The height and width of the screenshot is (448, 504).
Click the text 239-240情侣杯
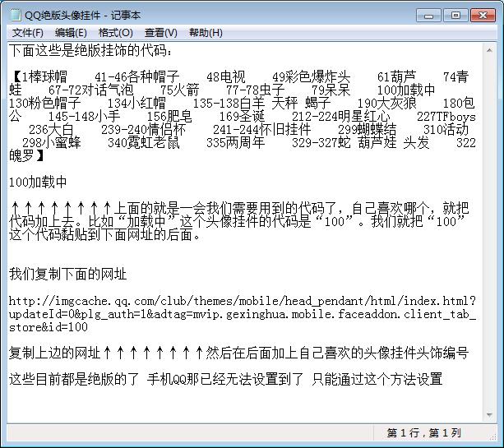click(x=143, y=130)
